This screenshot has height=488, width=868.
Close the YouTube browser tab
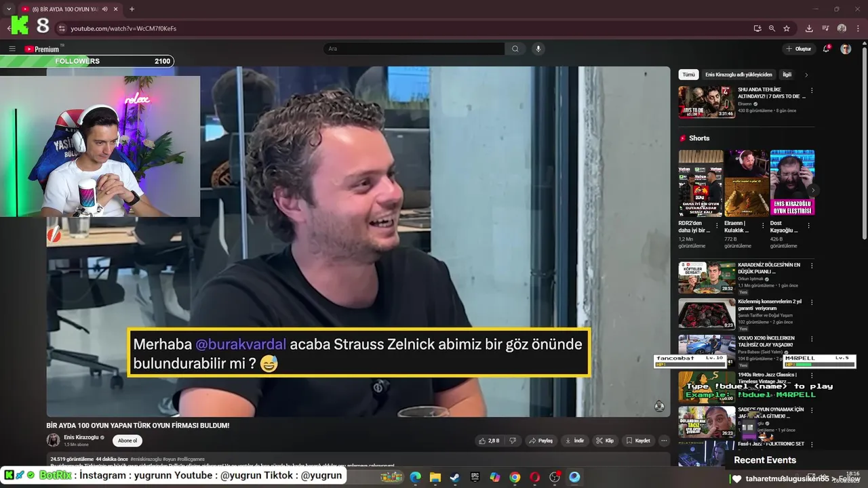(115, 9)
